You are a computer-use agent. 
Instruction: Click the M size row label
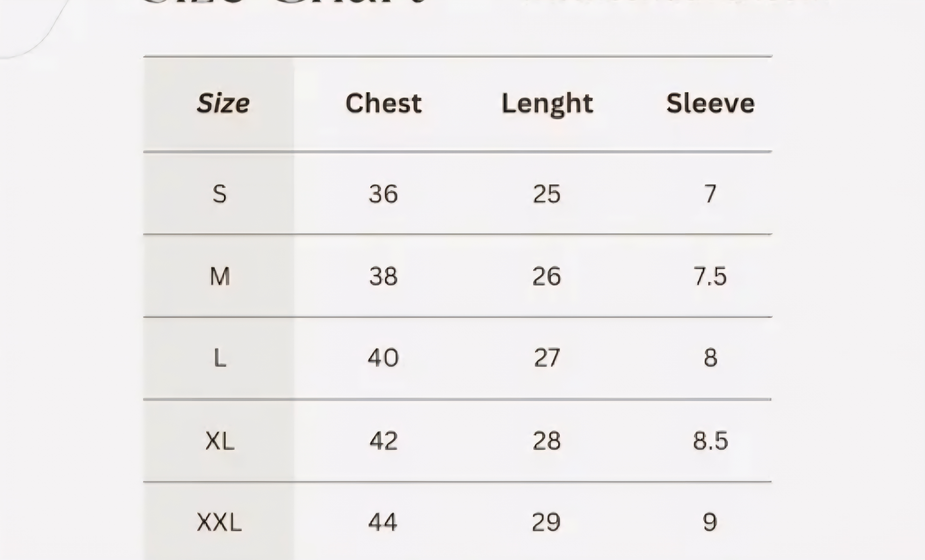[x=220, y=277]
